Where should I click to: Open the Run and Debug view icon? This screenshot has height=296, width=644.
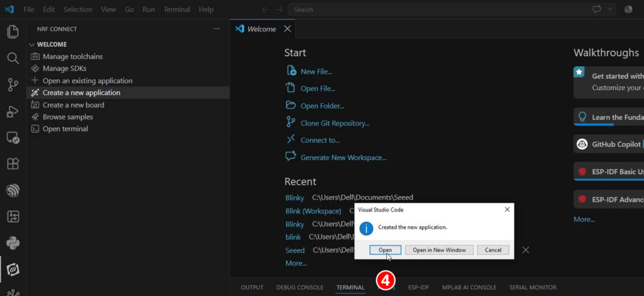coord(13,111)
